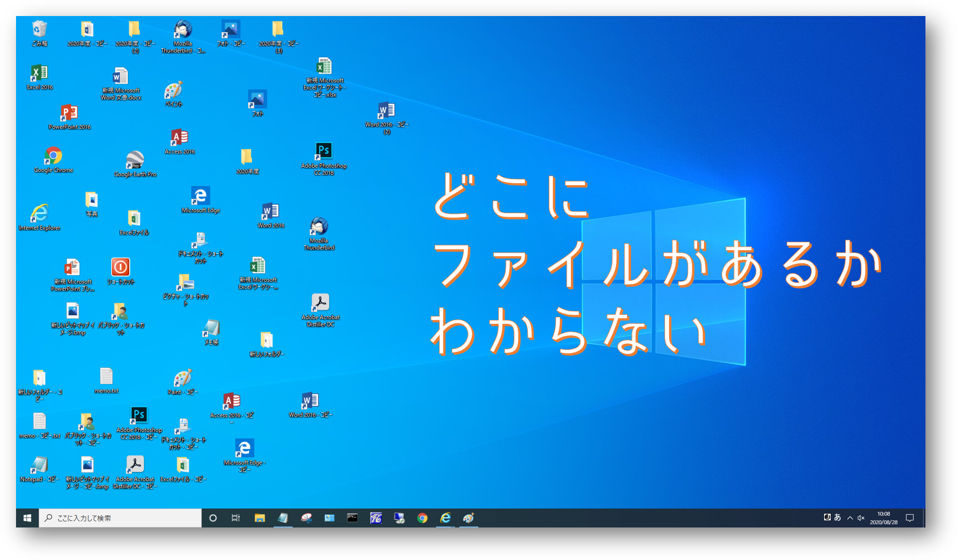Launch Adobe Acrobat Distiller DC shortcut

(320, 310)
